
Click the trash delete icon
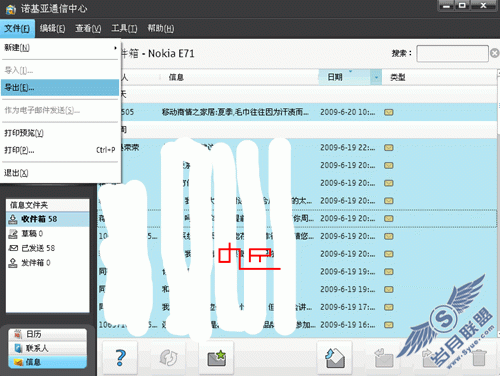(x=479, y=358)
